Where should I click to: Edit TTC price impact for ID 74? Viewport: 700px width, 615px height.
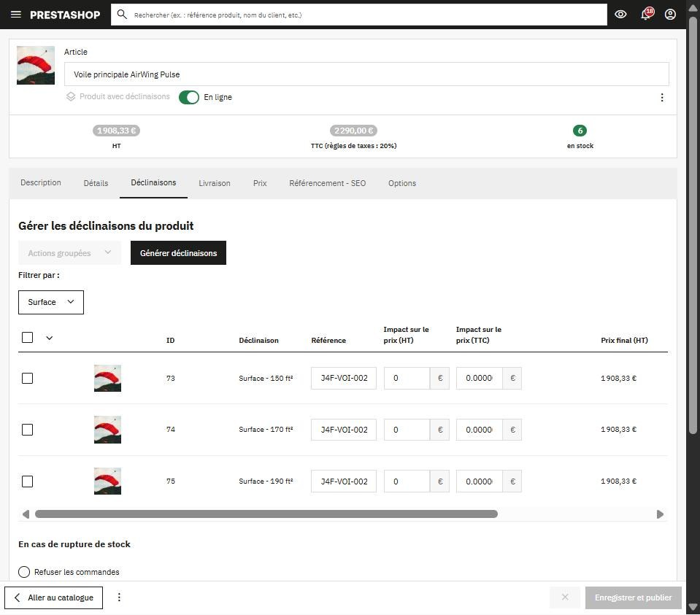click(479, 430)
